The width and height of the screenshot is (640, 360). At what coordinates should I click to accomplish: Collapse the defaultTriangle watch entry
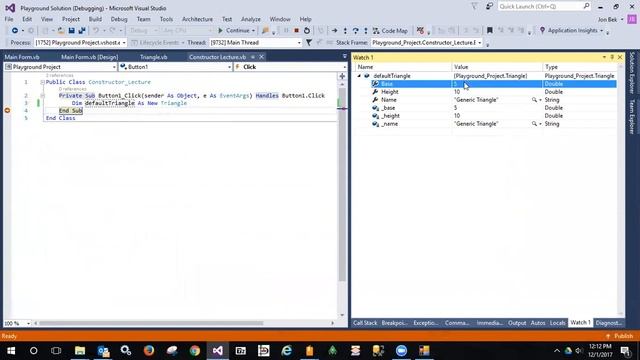(359, 76)
